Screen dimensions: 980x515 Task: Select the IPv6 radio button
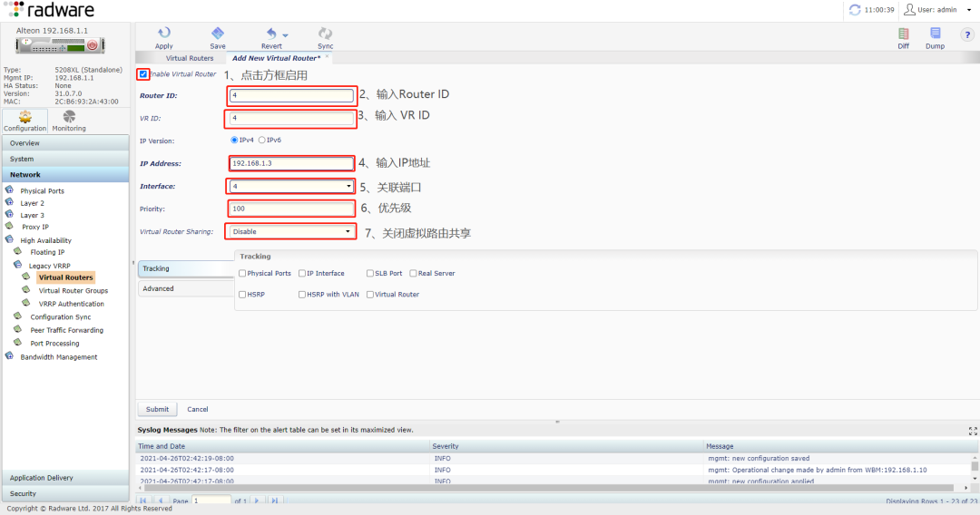coord(262,141)
